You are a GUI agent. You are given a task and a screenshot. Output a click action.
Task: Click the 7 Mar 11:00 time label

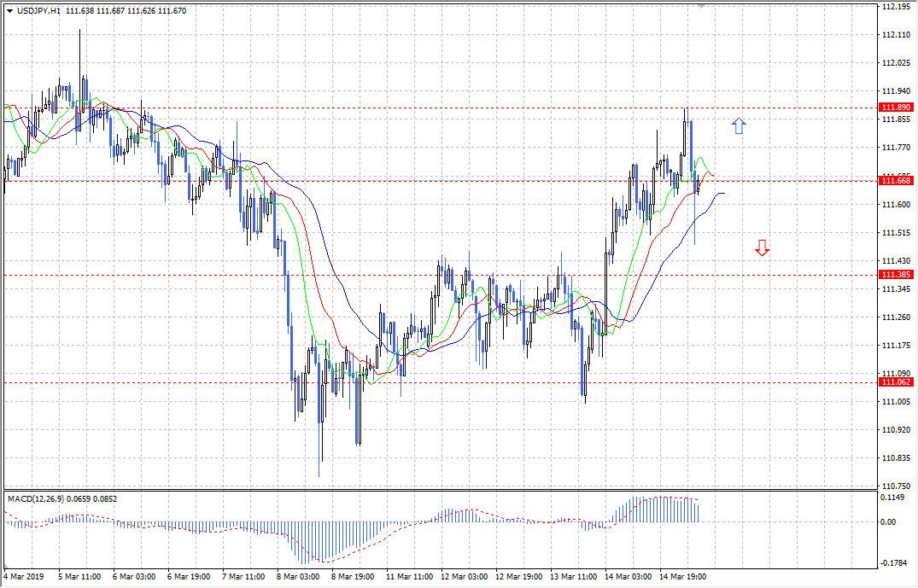click(243, 577)
